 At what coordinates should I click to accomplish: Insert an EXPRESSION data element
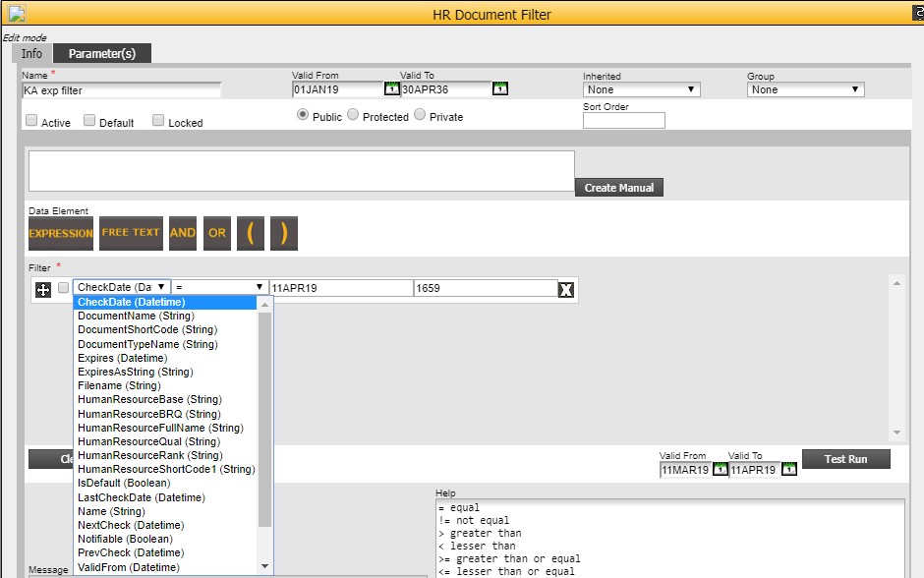click(60, 233)
